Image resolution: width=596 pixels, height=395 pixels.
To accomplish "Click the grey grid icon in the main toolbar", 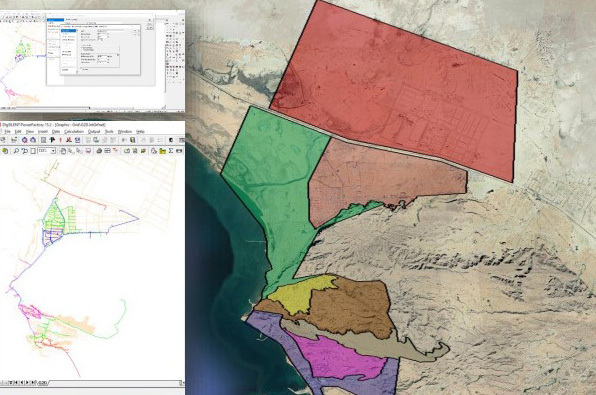I will coord(43,140).
